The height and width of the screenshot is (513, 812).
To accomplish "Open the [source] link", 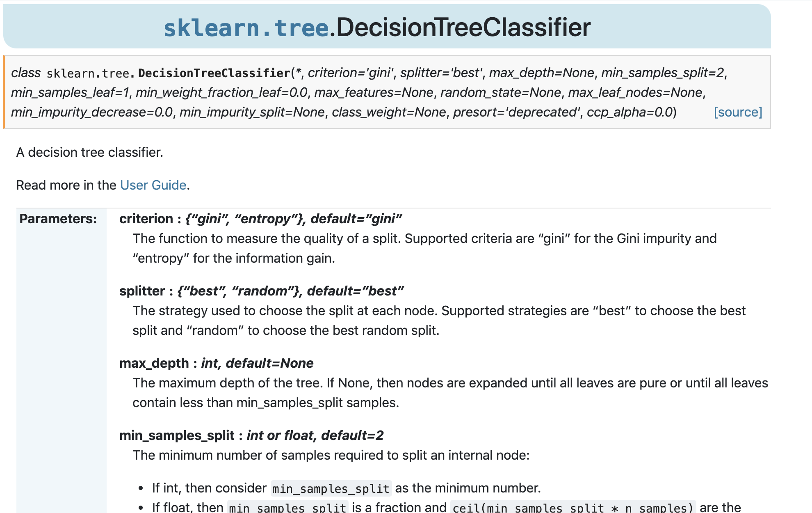I will point(738,112).
